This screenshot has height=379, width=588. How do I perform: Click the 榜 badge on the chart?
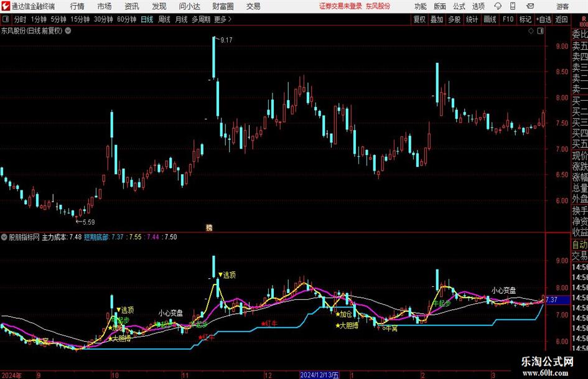point(209,227)
